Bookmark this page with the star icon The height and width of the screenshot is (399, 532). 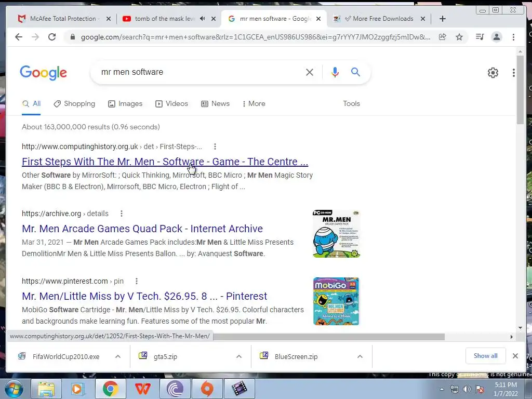tap(459, 37)
